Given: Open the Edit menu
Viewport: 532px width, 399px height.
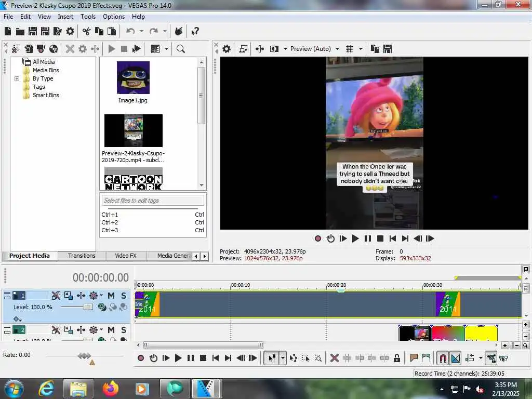Looking at the screenshot, I should 25,17.
